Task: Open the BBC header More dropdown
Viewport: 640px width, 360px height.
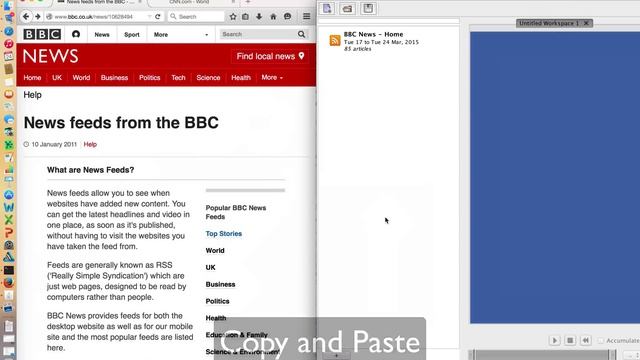Action: (181, 35)
